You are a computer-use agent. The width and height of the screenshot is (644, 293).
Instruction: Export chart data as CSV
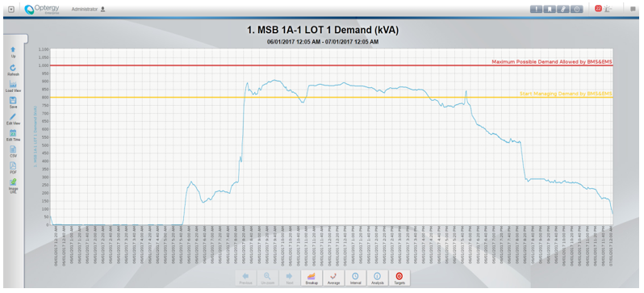[x=13, y=152]
